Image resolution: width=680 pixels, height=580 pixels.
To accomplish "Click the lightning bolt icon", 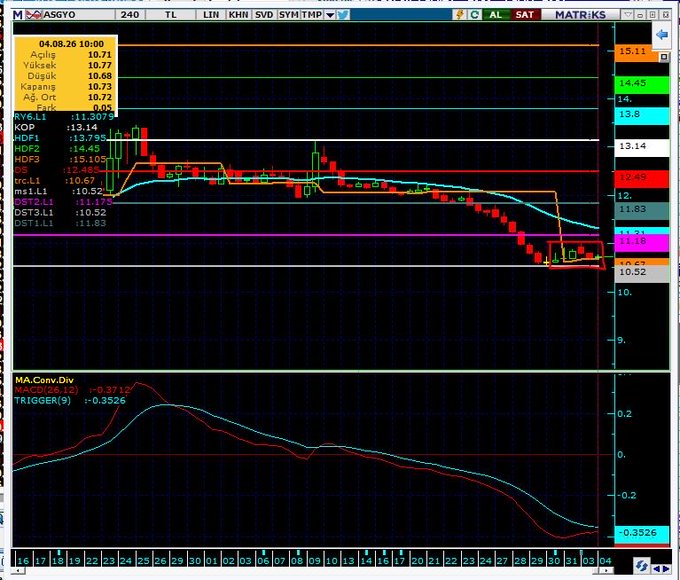I will 460,15.
